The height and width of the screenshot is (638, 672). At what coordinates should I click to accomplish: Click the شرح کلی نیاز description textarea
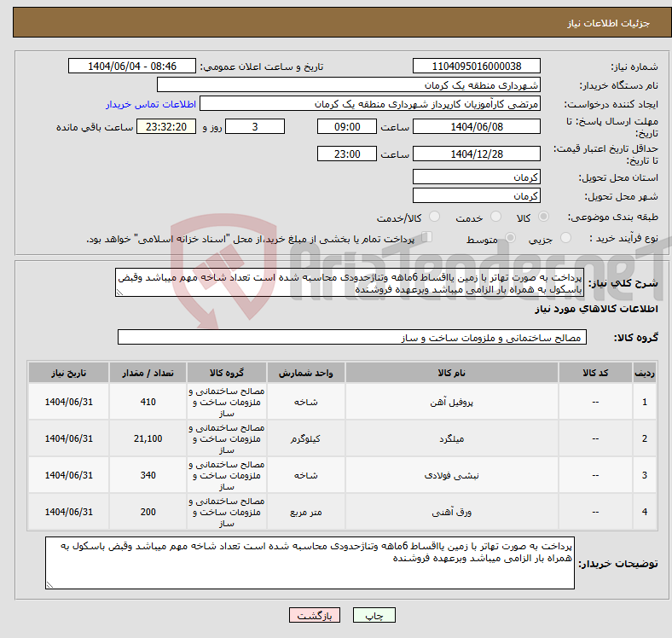click(350, 282)
